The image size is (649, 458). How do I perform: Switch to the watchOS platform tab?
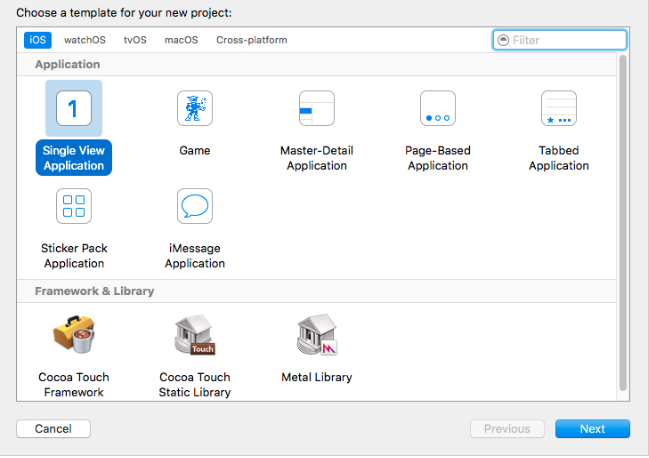click(x=85, y=40)
